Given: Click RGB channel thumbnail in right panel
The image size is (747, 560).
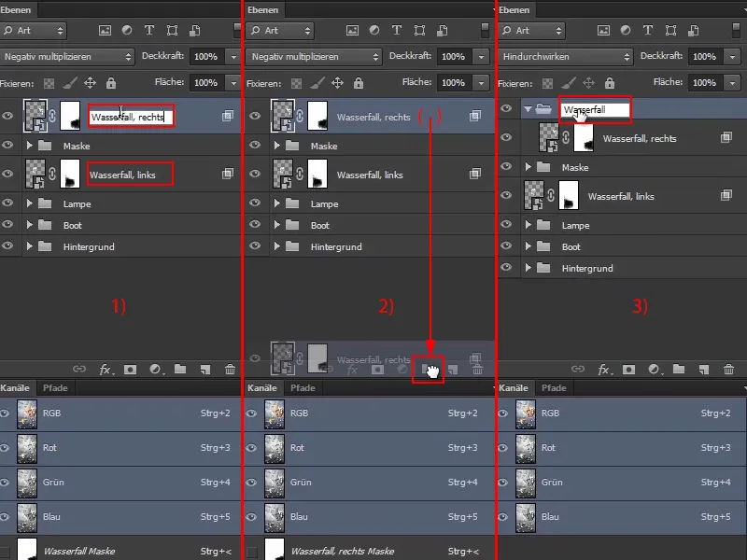Looking at the screenshot, I should pos(526,413).
